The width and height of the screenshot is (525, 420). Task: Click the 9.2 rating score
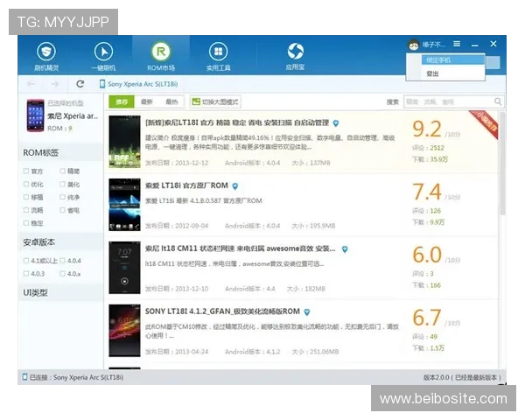427,129
